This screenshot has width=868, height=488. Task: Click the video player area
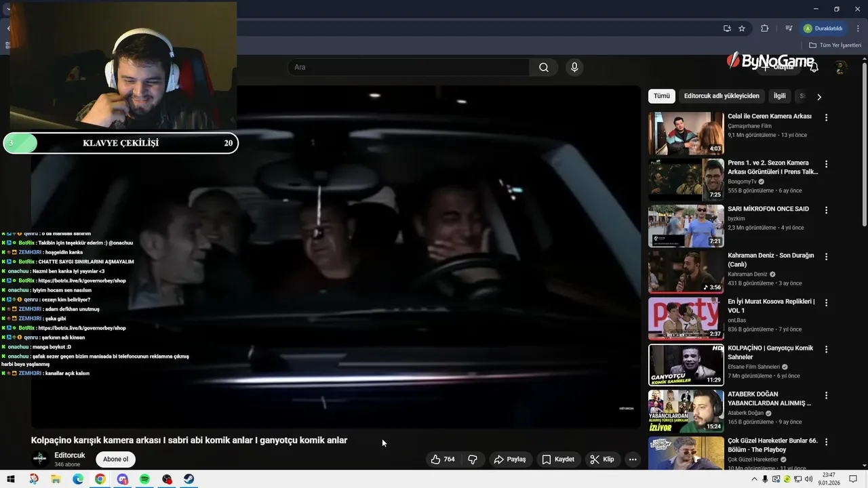pyautogui.click(x=336, y=256)
